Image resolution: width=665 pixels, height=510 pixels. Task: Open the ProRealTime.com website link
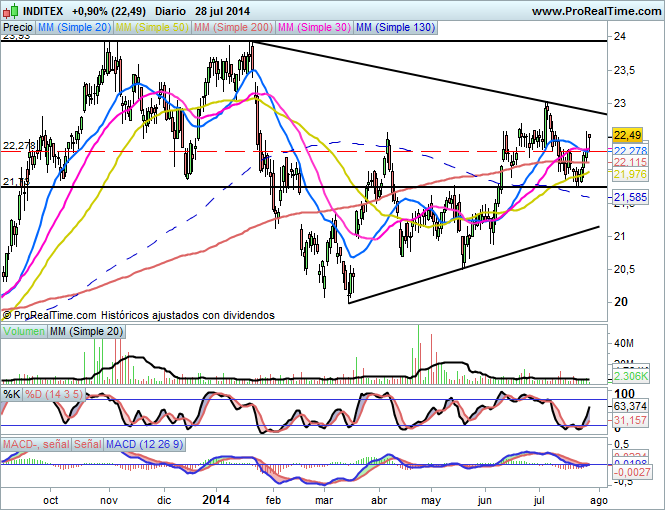(596, 11)
